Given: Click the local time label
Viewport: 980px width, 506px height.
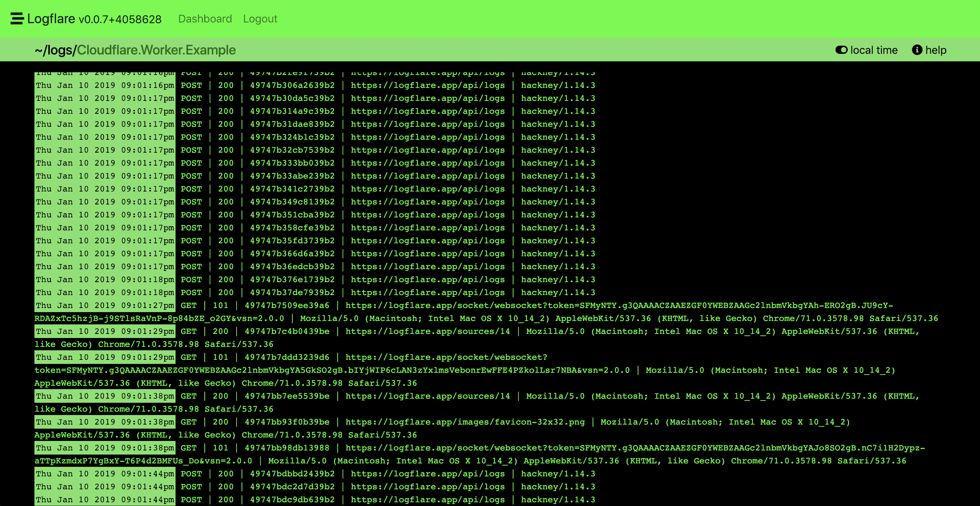Looking at the screenshot, I should pos(873,50).
